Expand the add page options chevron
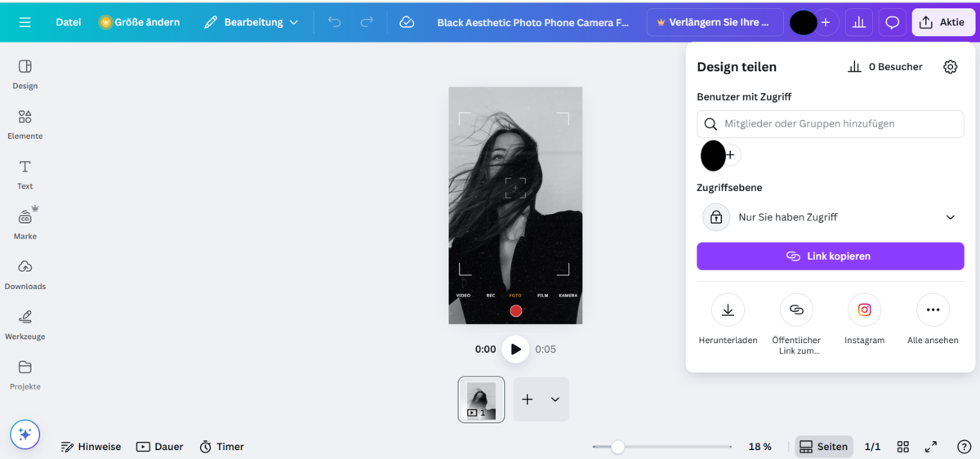 (x=555, y=399)
